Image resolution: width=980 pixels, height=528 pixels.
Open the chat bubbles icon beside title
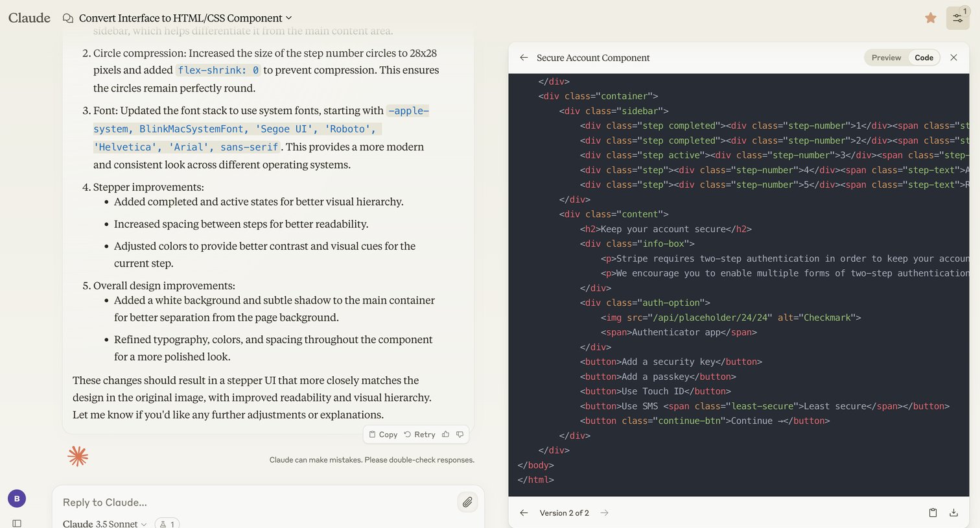click(x=67, y=18)
